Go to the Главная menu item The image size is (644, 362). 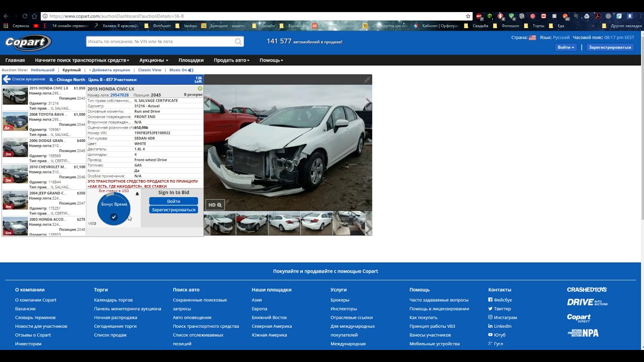point(15,60)
